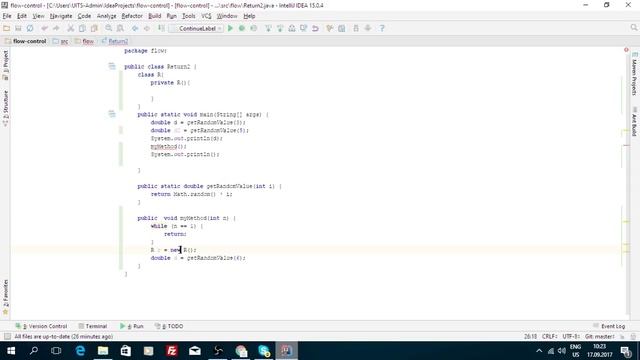Viewport: 640px width, 360px height.
Task: Click the Help question mark icon
Action: [382, 28]
